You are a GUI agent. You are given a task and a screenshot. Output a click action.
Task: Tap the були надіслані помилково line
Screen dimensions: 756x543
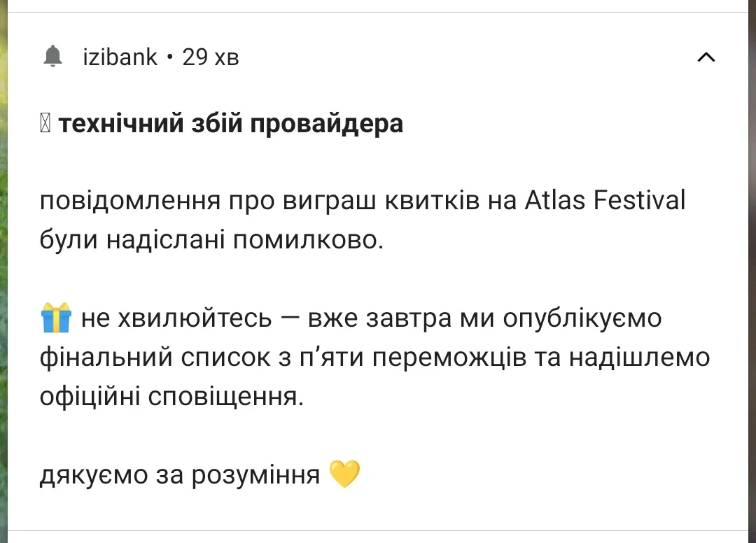pos(211,239)
